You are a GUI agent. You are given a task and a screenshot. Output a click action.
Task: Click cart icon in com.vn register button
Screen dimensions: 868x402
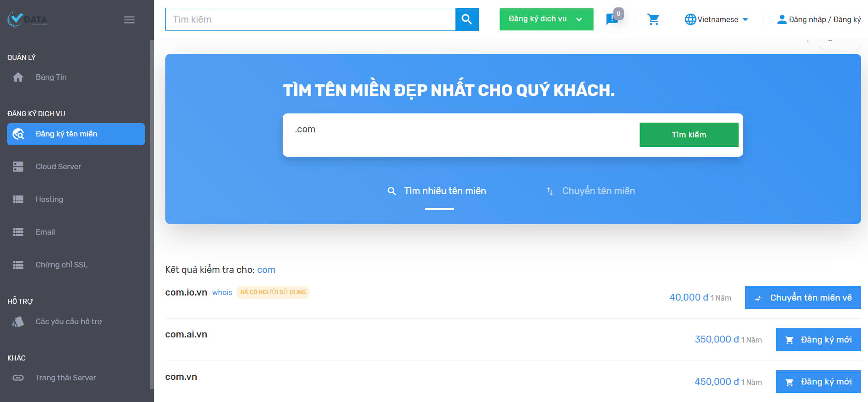point(789,382)
